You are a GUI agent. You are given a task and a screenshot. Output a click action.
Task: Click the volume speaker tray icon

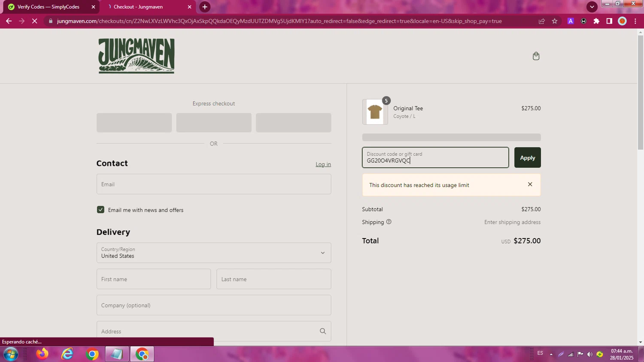[590, 354]
